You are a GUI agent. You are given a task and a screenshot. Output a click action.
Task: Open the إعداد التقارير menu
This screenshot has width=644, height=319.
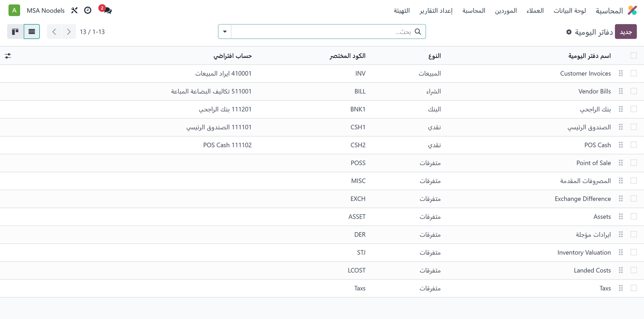(436, 10)
